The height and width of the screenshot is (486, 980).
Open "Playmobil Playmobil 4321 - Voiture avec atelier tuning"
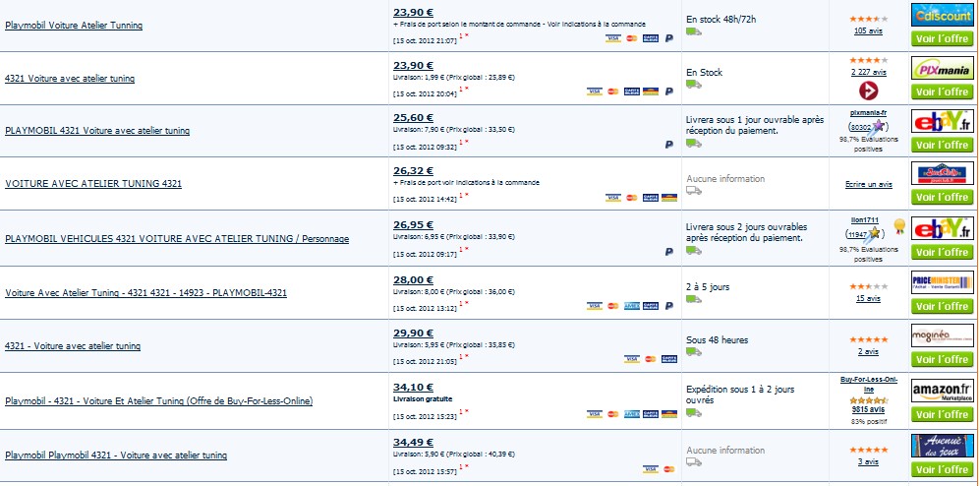[x=116, y=456]
